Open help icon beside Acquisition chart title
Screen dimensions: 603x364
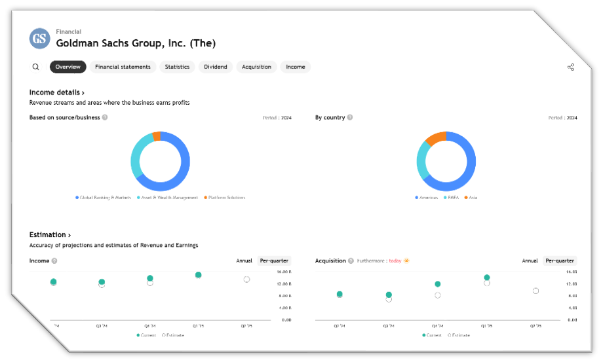click(351, 261)
